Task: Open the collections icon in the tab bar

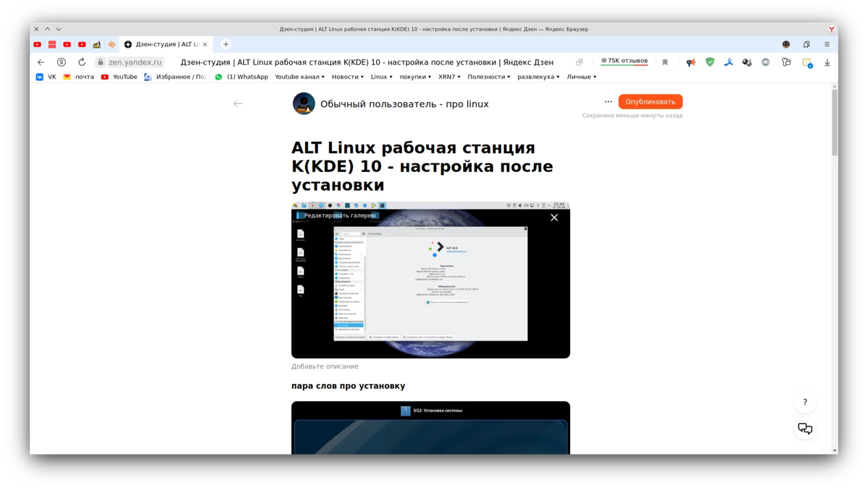Action: pos(807,44)
